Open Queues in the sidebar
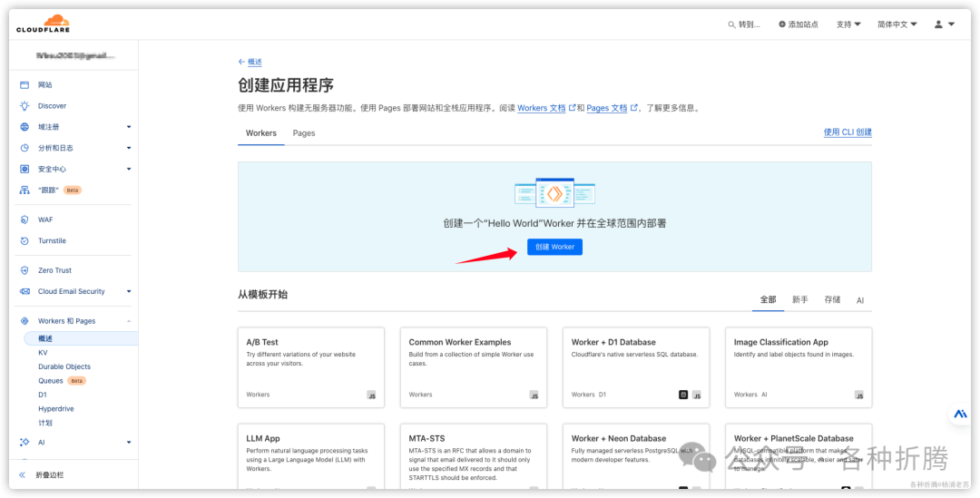The height and width of the screenshot is (498, 980). pos(51,380)
